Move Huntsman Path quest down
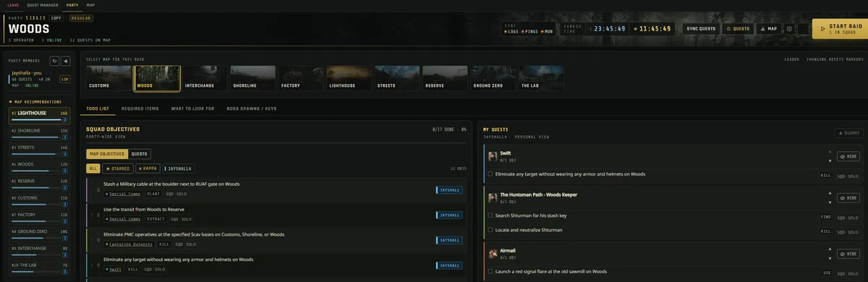 (x=830, y=202)
